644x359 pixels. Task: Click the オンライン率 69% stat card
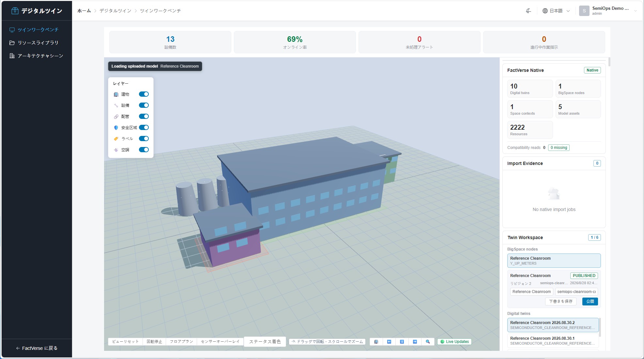(295, 42)
